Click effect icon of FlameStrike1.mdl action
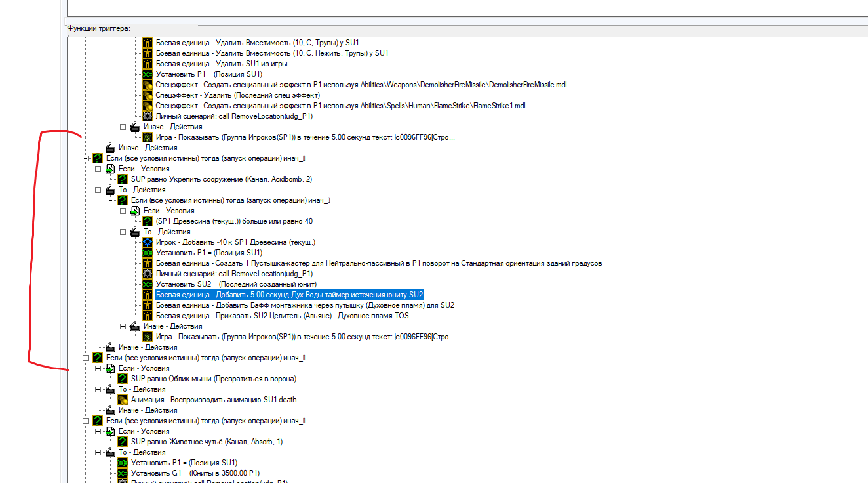This screenshot has height=483, width=868. point(148,106)
